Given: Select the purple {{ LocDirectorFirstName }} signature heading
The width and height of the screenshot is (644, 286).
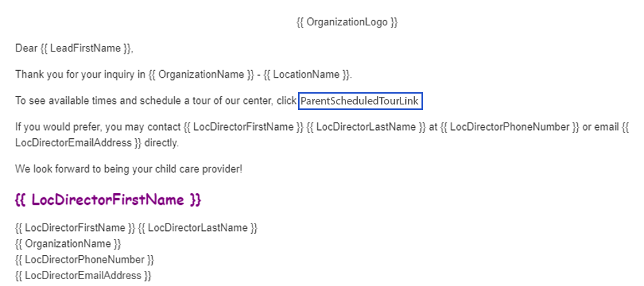Looking at the screenshot, I should [x=108, y=200].
